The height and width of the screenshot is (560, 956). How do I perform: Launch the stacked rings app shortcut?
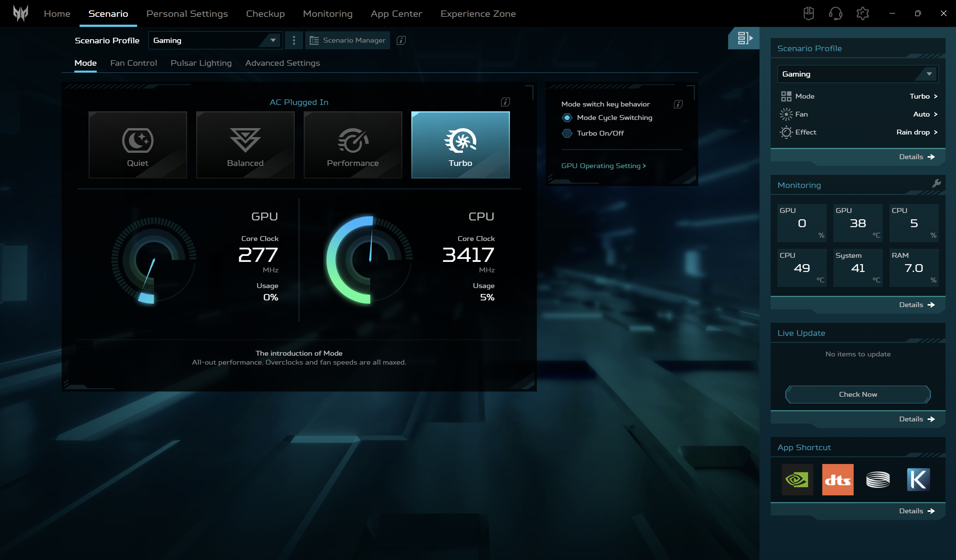878,479
